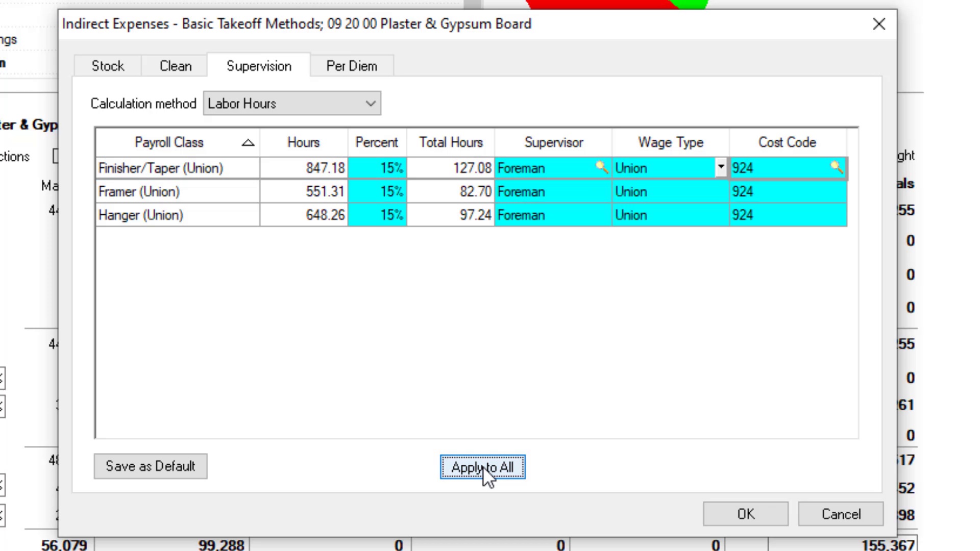The height and width of the screenshot is (551, 980).
Task: Select the Finisher/Taper (Union) payroll row
Action: pyautogui.click(x=177, y=168)
